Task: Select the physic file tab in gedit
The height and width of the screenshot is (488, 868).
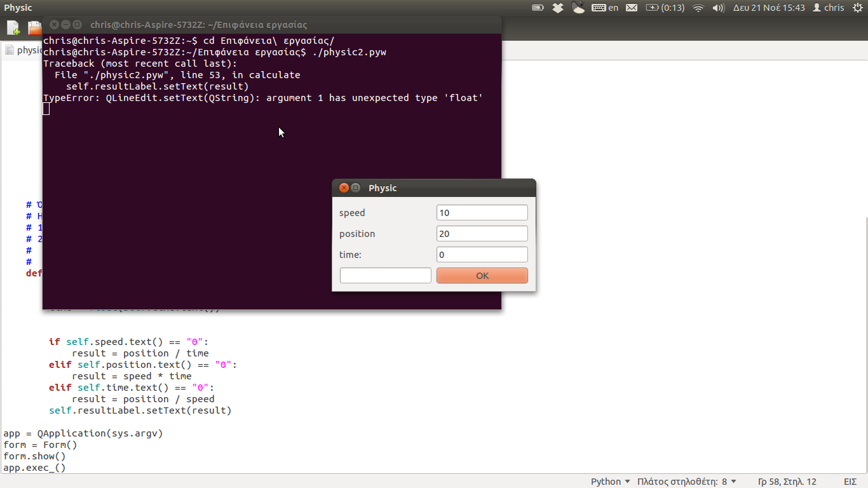Action: click(25, 50)
